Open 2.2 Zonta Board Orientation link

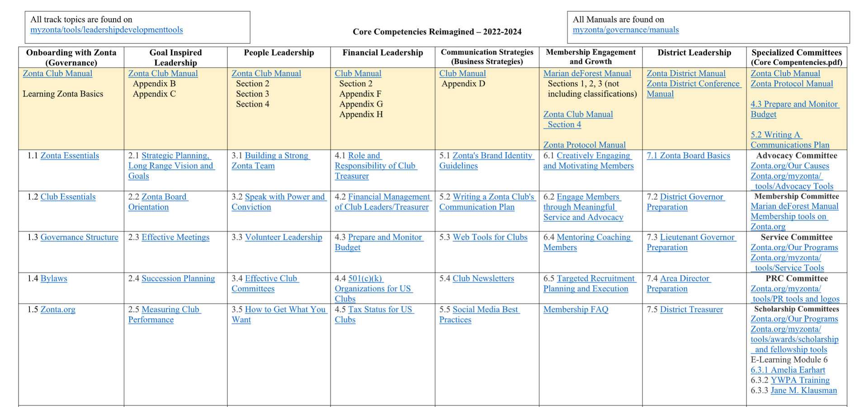click(158, 202)
